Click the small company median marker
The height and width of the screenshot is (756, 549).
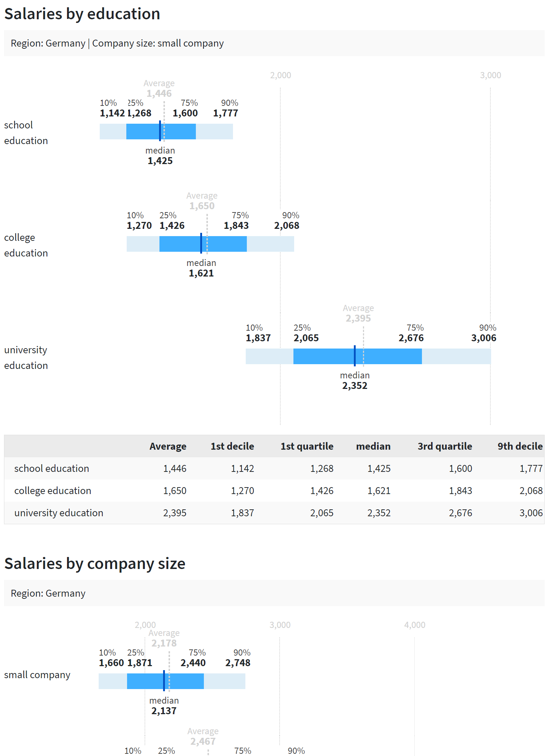pos(164,681)
